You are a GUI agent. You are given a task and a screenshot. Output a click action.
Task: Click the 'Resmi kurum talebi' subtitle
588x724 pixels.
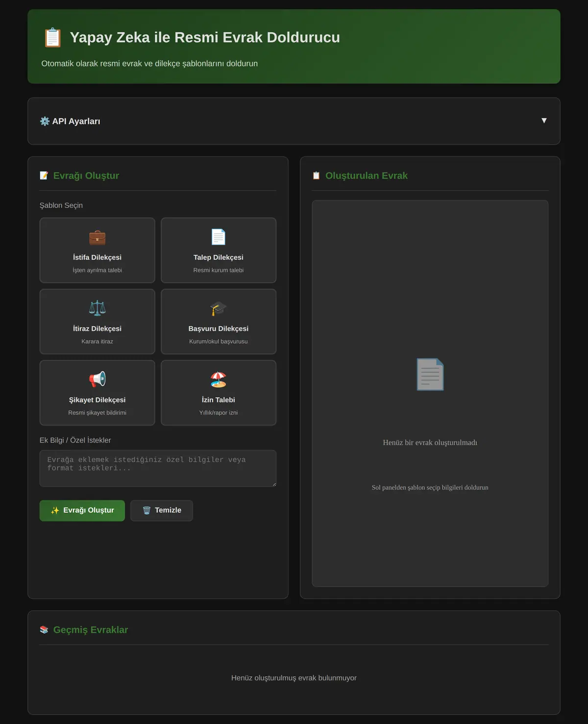click(219, 270)
